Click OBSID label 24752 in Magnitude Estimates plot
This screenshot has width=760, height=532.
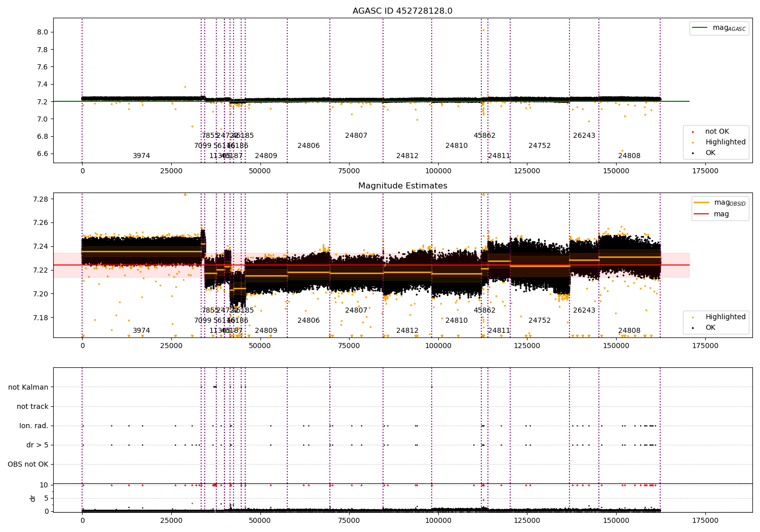(540, 321)
